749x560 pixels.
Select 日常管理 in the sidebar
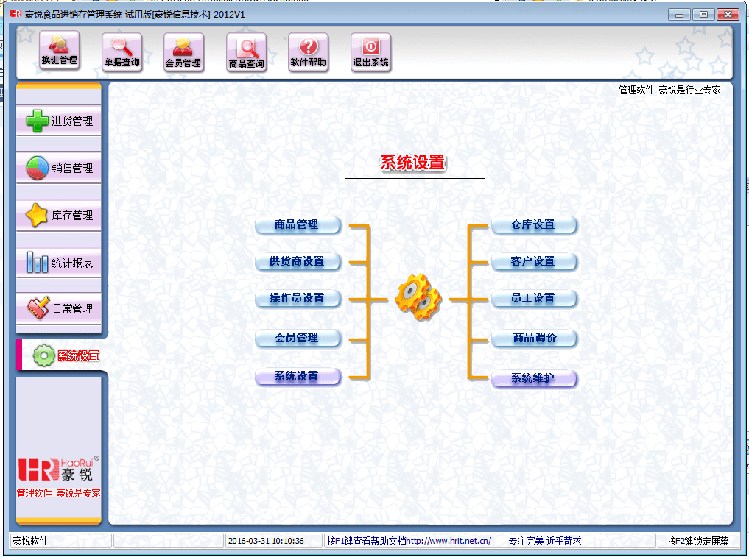(x=59, y=309)
